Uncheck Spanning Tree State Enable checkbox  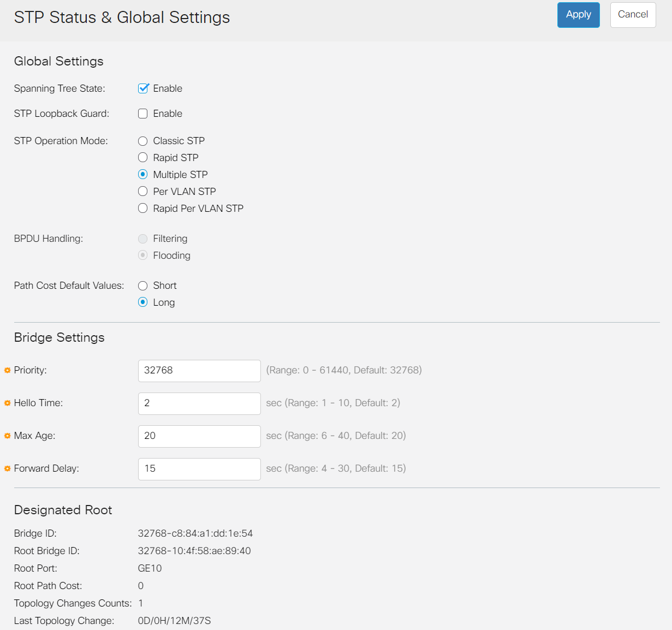[143, 88]
